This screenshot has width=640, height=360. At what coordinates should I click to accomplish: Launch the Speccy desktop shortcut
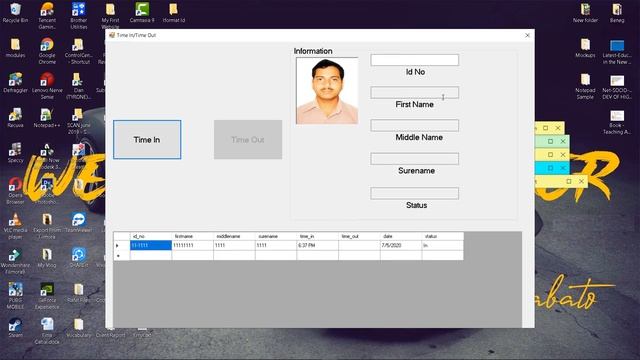[16, 153]
